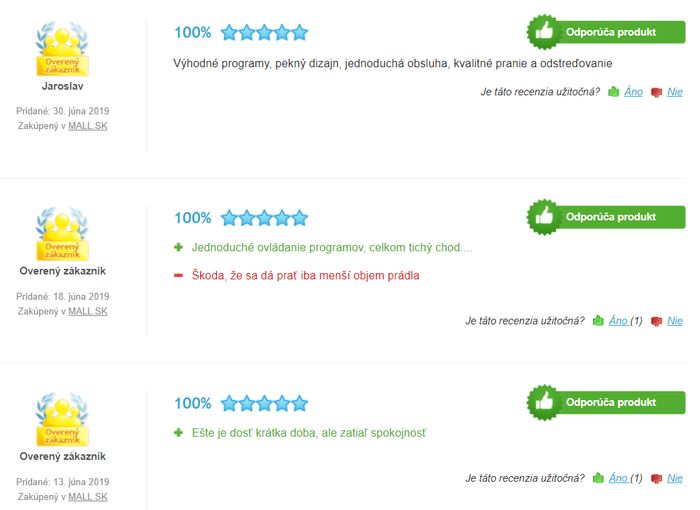This screenshot has width=700, height=510.
Task: Open MALL.SK link under 18. júna review
Action: coord(88,311)
